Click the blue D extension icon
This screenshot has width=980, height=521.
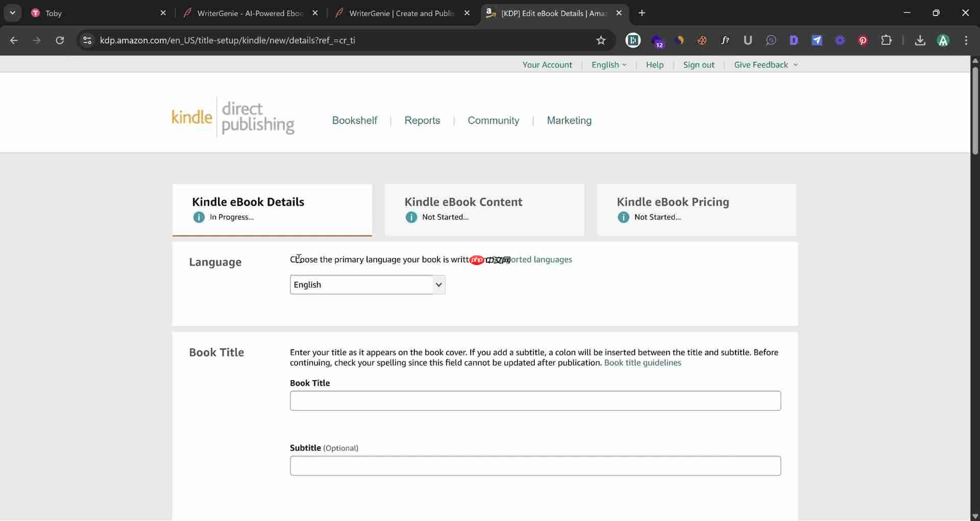[x=794, y=40]
